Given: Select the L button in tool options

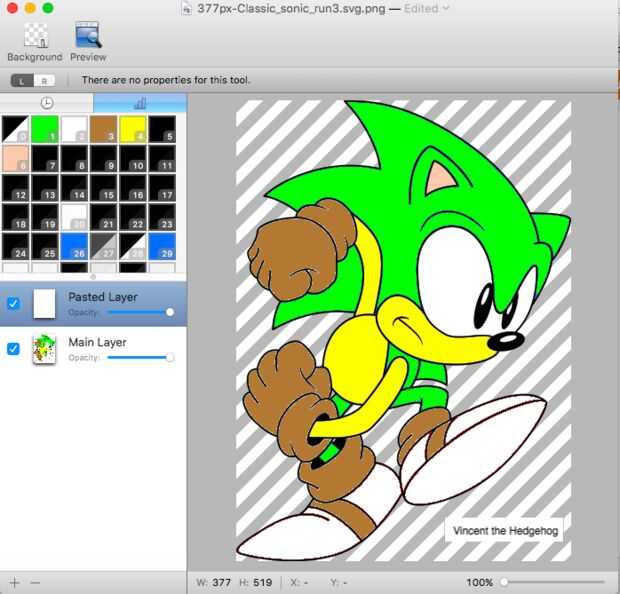Looking at the screenshot, I should 23,80.
